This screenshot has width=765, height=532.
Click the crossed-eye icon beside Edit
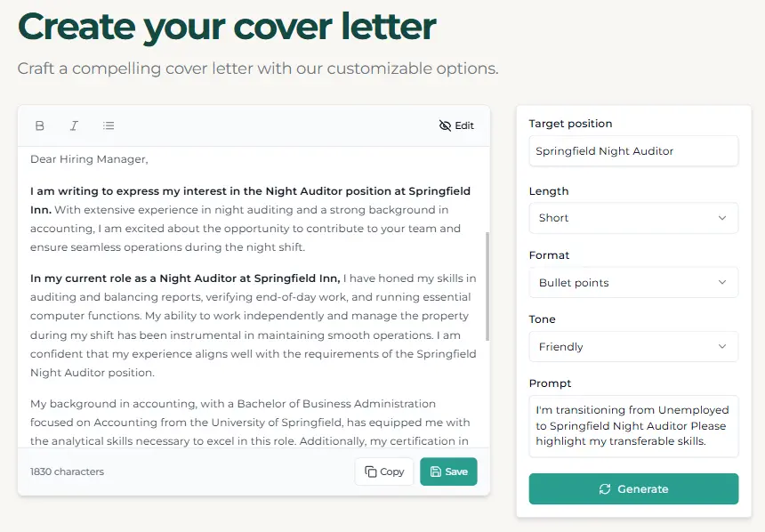pyautogui.click(x=445, y=126)
